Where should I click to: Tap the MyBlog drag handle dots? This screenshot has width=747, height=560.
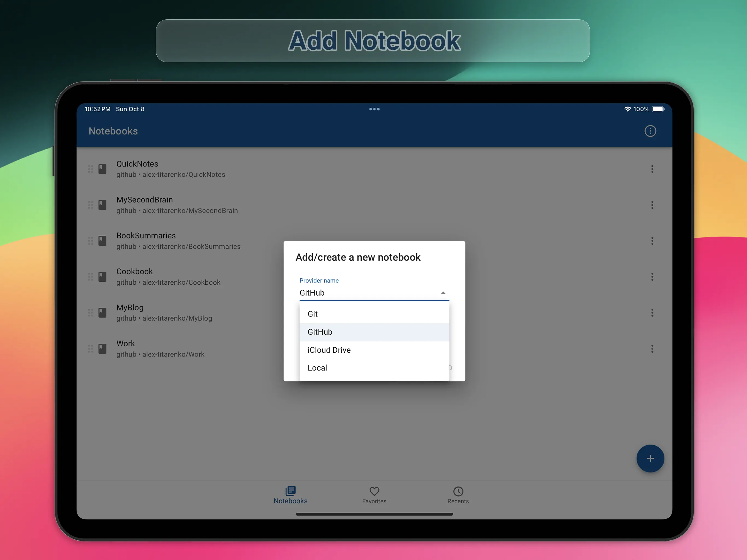91,313
